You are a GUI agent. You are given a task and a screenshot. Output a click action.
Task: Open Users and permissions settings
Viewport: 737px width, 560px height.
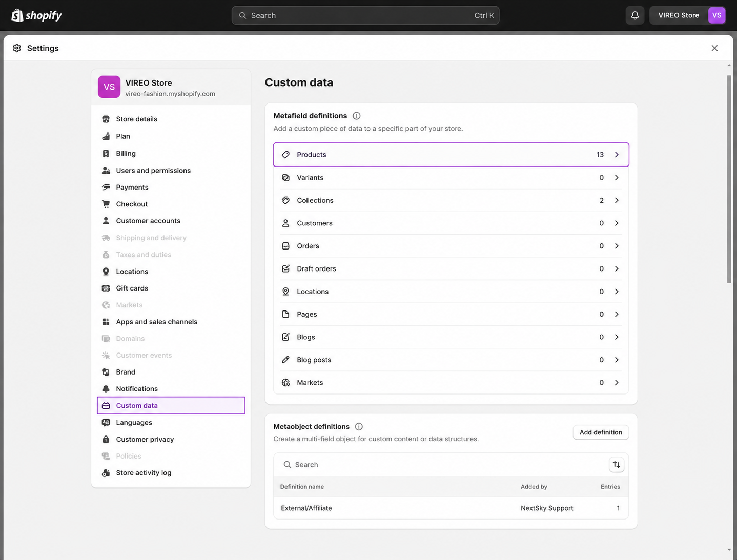click(x=171, y=170)
